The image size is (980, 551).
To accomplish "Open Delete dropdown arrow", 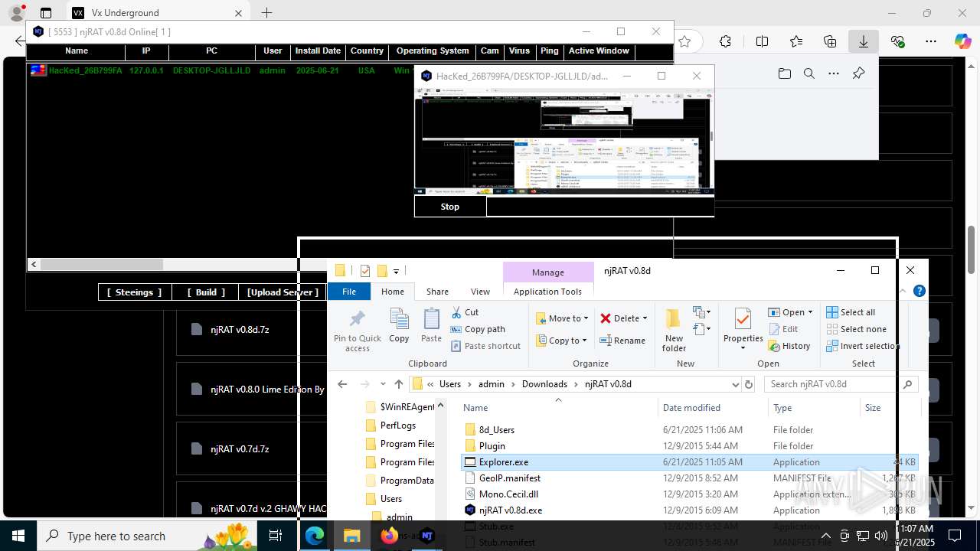I will tap(645, 318).
